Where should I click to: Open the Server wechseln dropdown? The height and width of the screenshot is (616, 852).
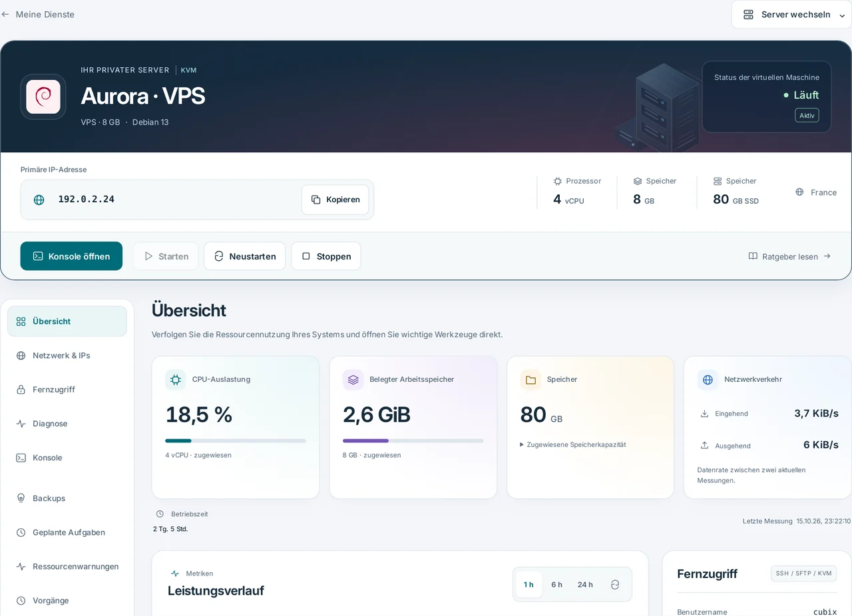(x=792, y=15)
